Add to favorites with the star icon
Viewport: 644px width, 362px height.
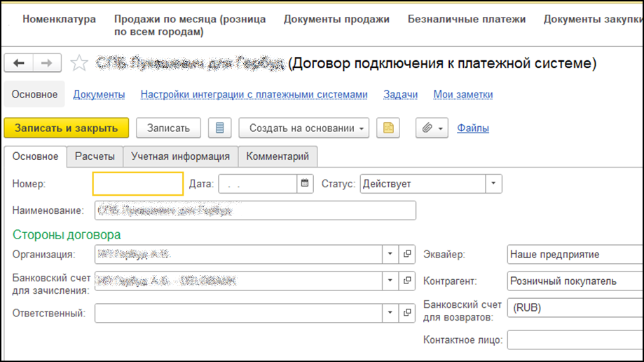pyautogui.click(x=79, y=63)
